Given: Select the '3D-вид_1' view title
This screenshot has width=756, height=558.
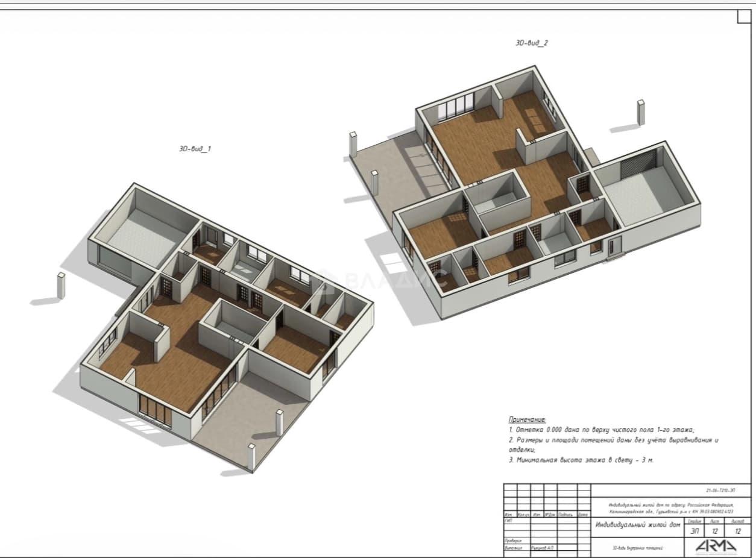Looking at the screenshot, I should (194, 148).
